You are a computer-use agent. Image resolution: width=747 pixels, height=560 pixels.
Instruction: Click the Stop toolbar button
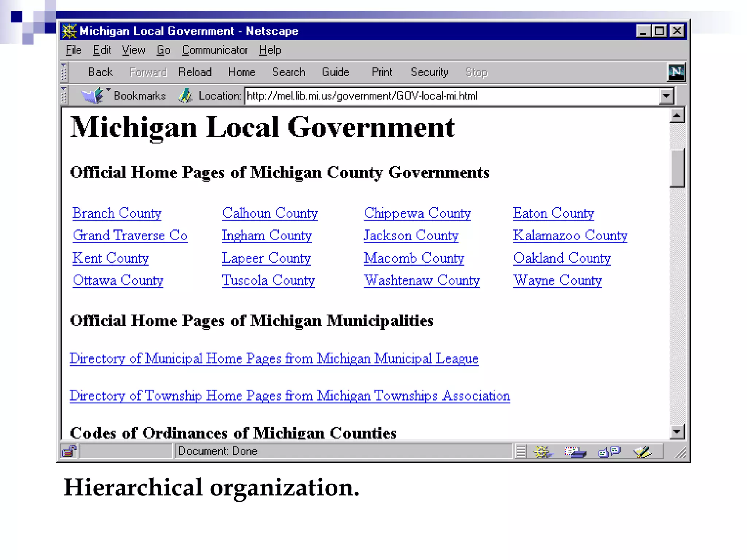coord(476,72)
